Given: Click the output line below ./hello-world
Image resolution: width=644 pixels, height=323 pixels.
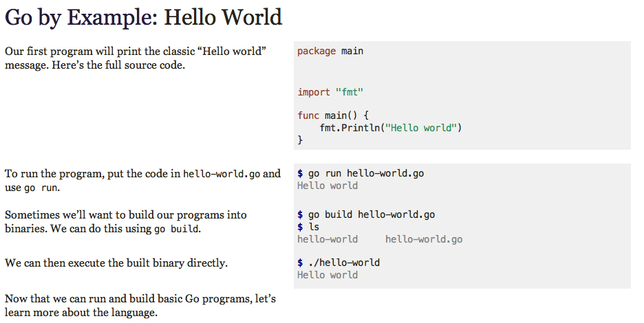Looking at the screenshot, I should point(328,275).
